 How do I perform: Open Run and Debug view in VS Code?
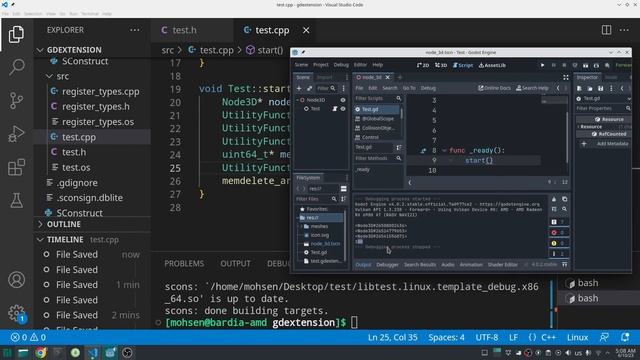tap(16, 134)
